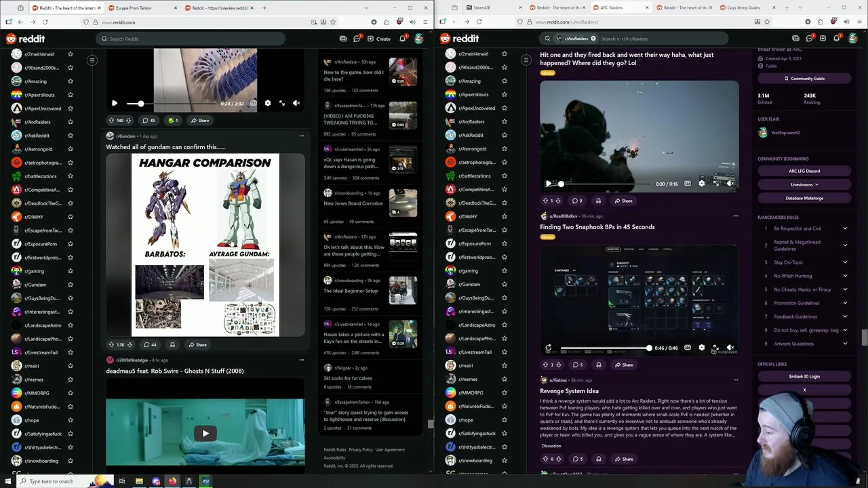
Task: Play the top video in left window
Action: 115,103
